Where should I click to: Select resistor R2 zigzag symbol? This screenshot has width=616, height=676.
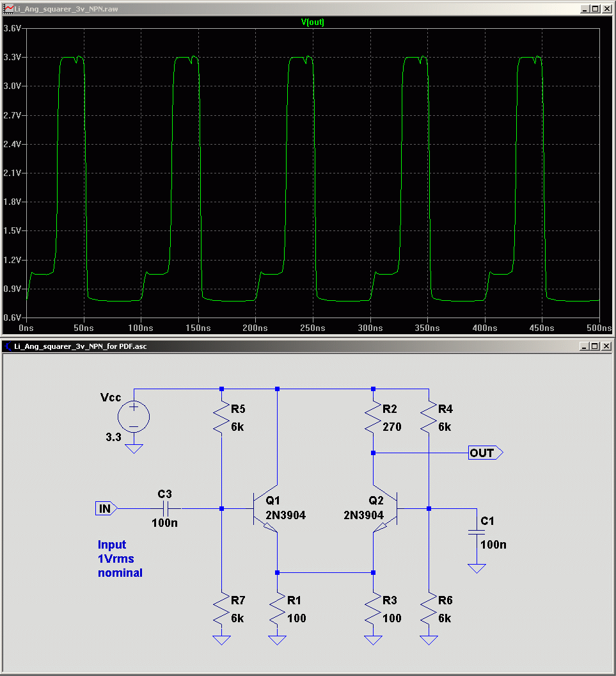pos(373,418)
